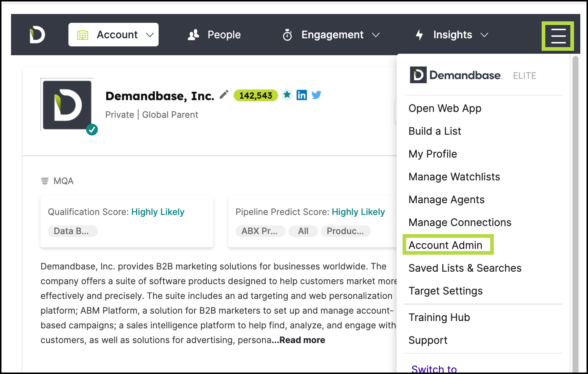Click the Demandbase logo in navigation bar

coord(37,35)
